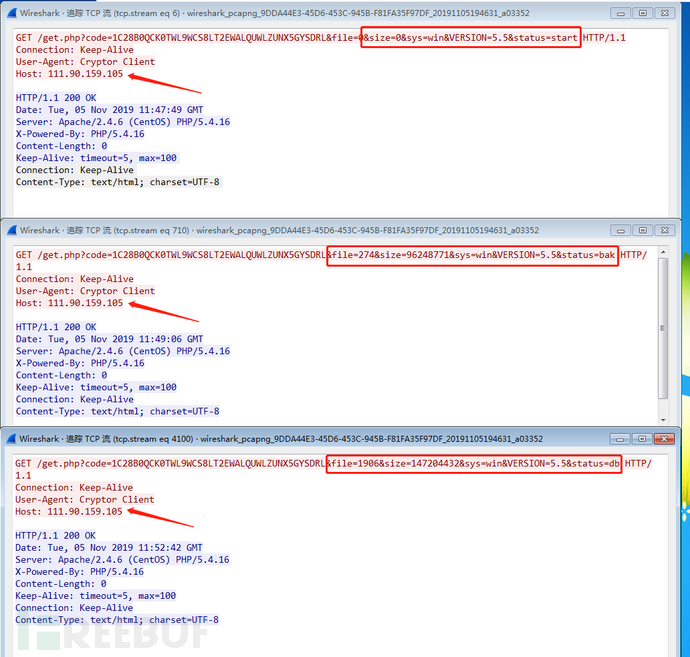690x657 pixels.
Task: Click 'HTTP/1.1 200 OK' in stream eq 710 window
Action: point(56,327)
